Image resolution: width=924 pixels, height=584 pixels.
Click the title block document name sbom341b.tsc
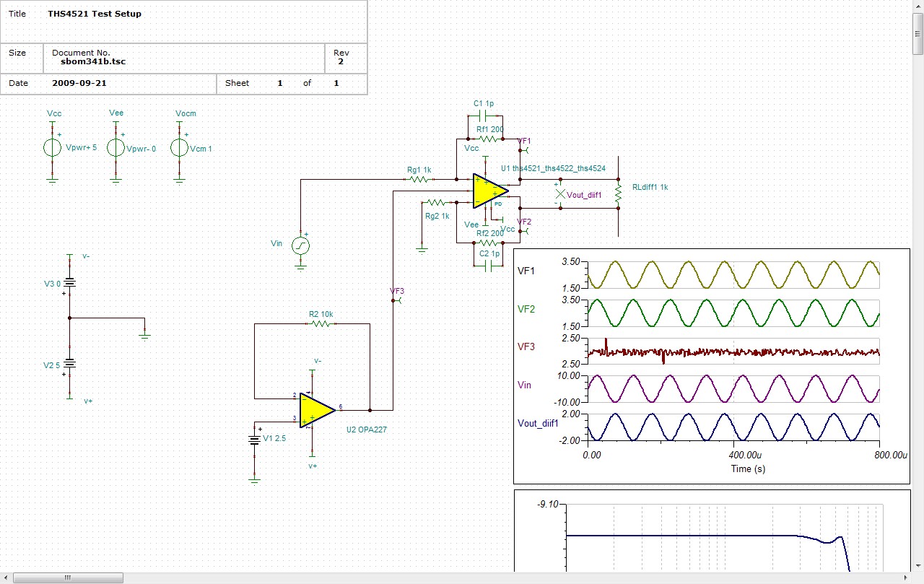[93, 61]
